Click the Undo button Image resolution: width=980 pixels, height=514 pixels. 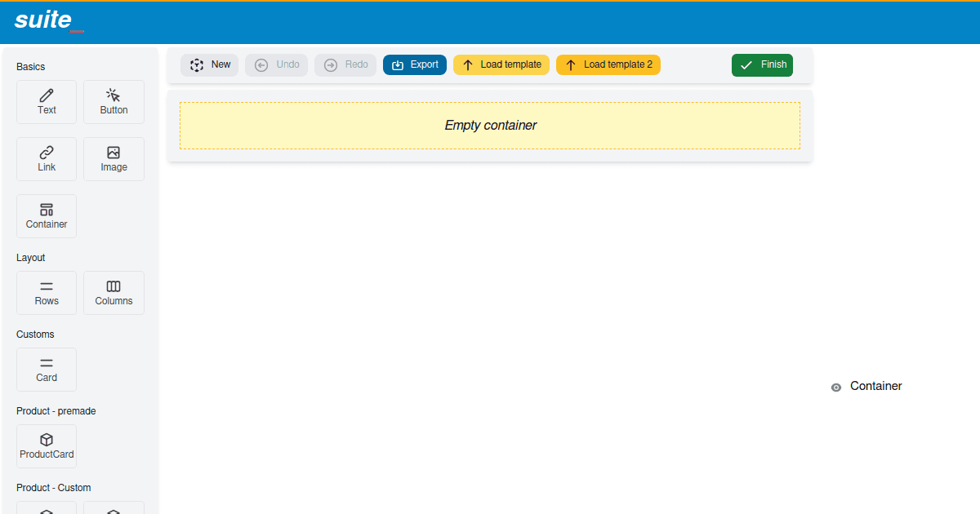(x=276, y=64)
